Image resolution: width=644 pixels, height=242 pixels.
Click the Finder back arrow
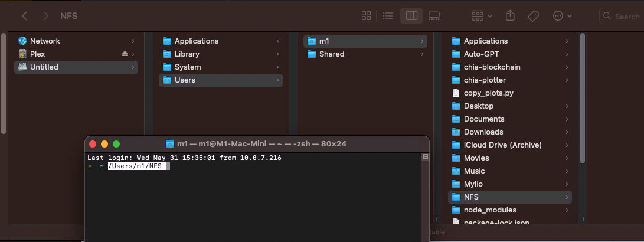tap(24, 16)
